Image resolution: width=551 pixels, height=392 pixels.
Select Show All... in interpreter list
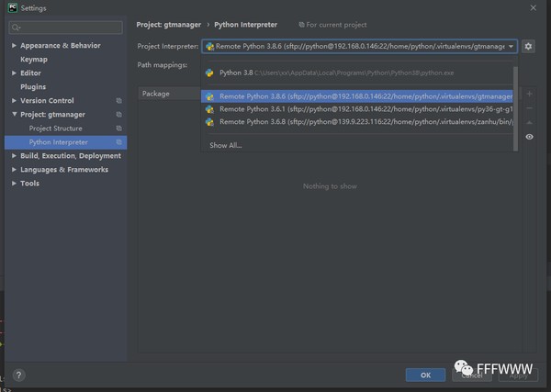coord(226,145)
